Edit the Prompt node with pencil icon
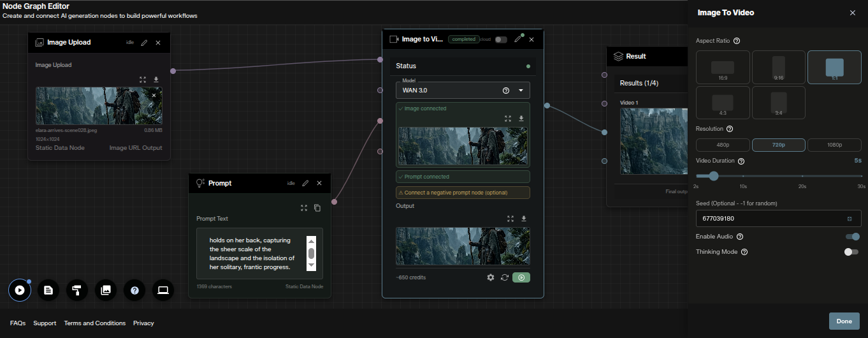The width and height of the screenshot is (868, 338). tap(305, 183)
